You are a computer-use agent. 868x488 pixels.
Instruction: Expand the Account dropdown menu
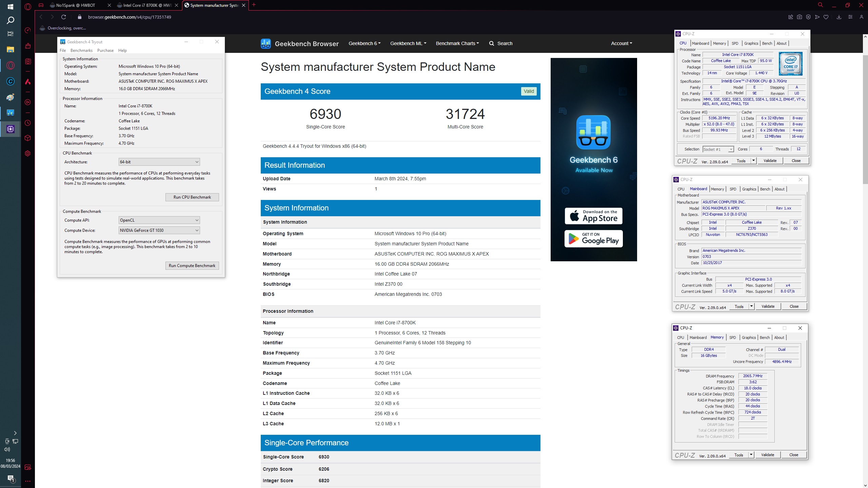click(622, 43)
